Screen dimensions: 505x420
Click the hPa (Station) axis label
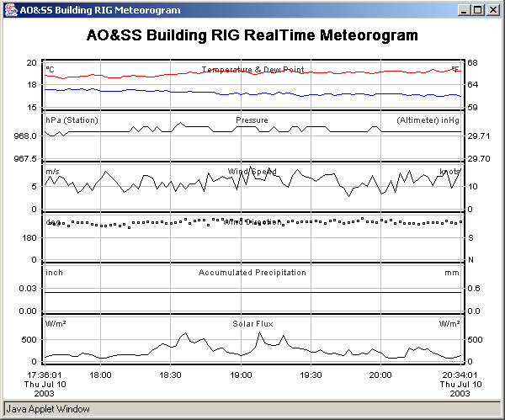coord(72,120)
